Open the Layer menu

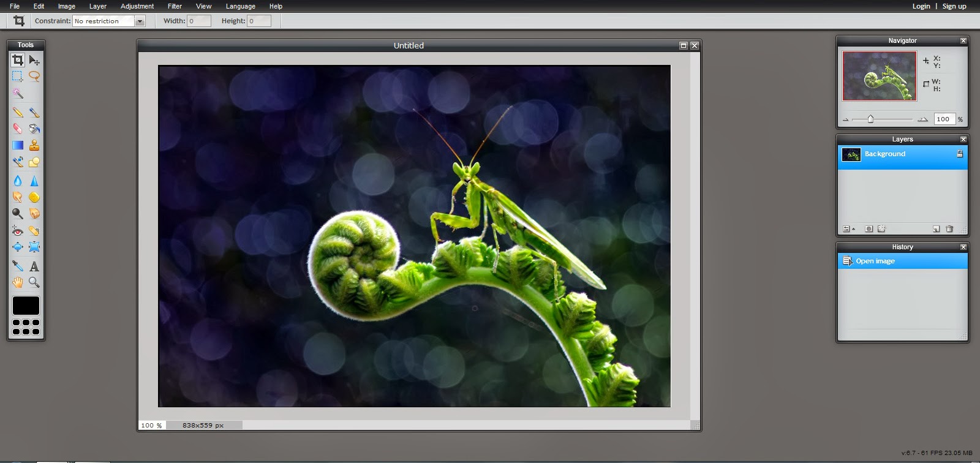coord(98,6)
